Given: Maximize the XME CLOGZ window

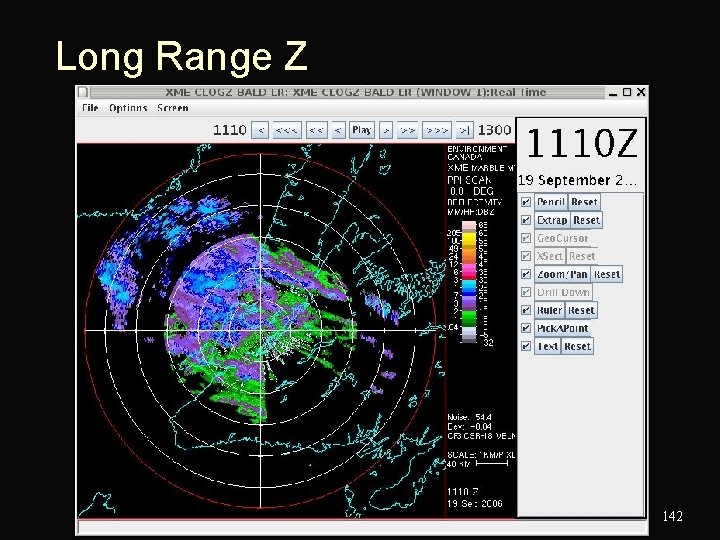Looking at the screenshot, I should pyautogui.click(x=627, y=92).
